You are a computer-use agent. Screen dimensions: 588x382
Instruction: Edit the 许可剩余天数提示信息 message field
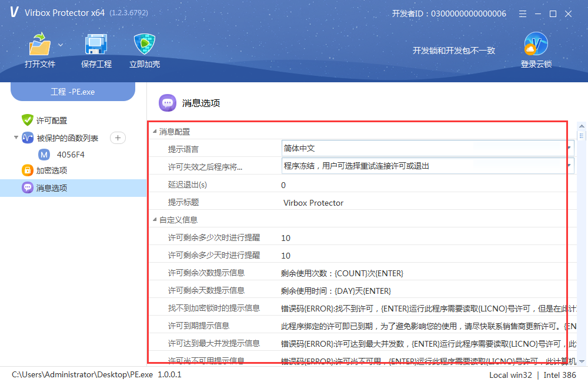336,291
